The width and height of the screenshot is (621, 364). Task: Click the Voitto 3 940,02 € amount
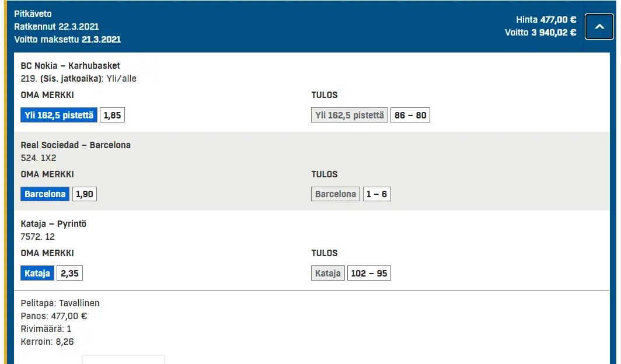(540, 33)
